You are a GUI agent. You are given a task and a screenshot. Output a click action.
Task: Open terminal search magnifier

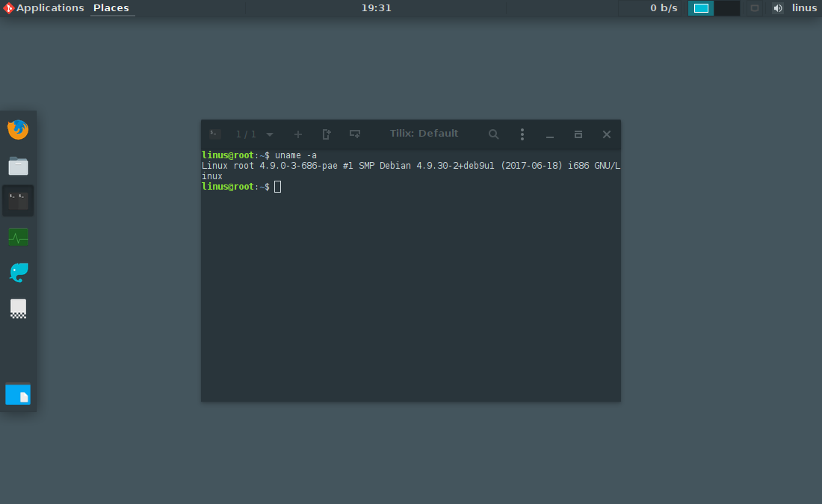(493, 134)
